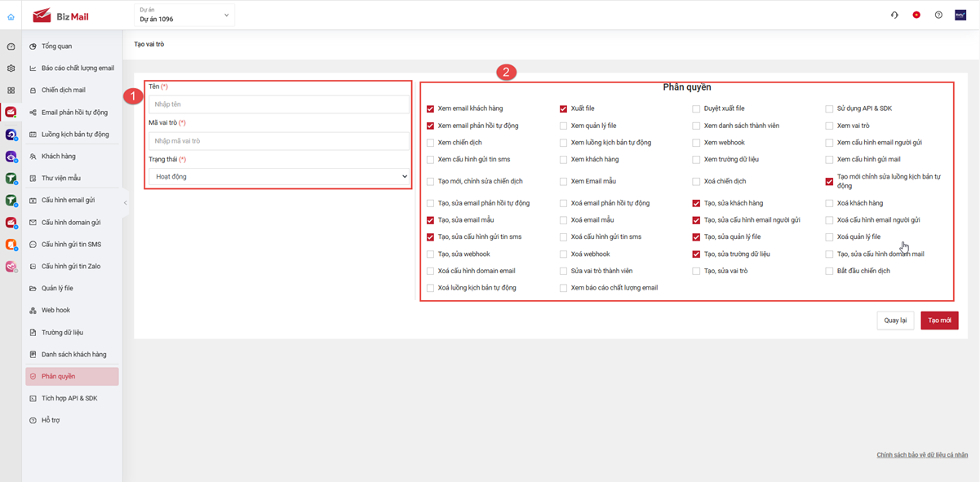Open the headset support icon in header
Screen dimensions: 980x482
click(894, 15)
